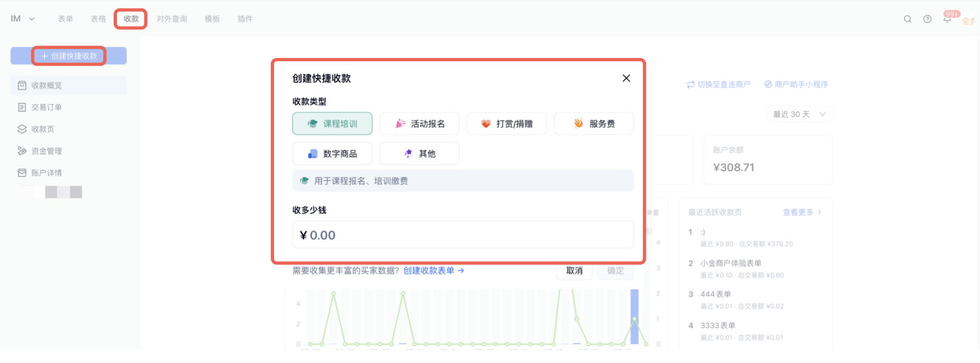
Task: Click the 确定 button
Action: point(616,270)
